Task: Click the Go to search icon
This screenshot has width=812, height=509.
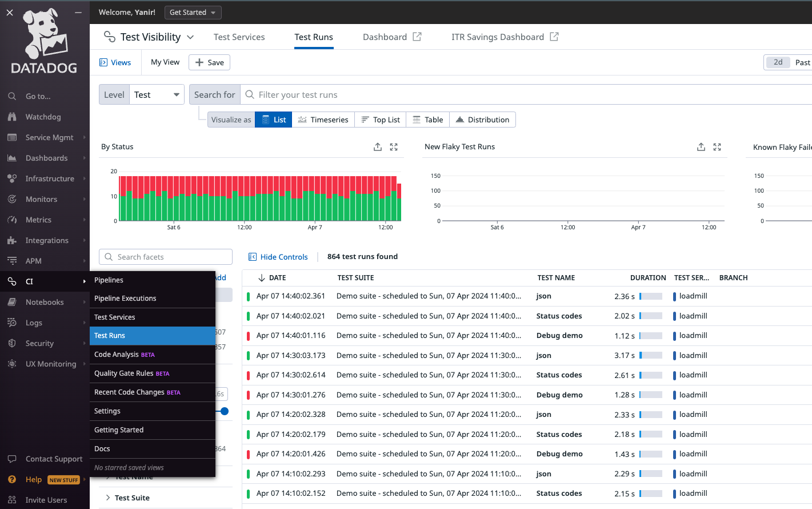Action: [12, 96]
